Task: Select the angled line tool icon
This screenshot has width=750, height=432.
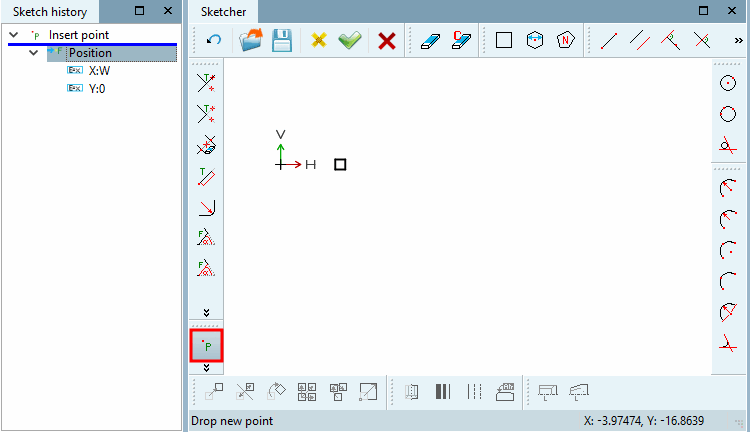Action: tap(702, 40)
